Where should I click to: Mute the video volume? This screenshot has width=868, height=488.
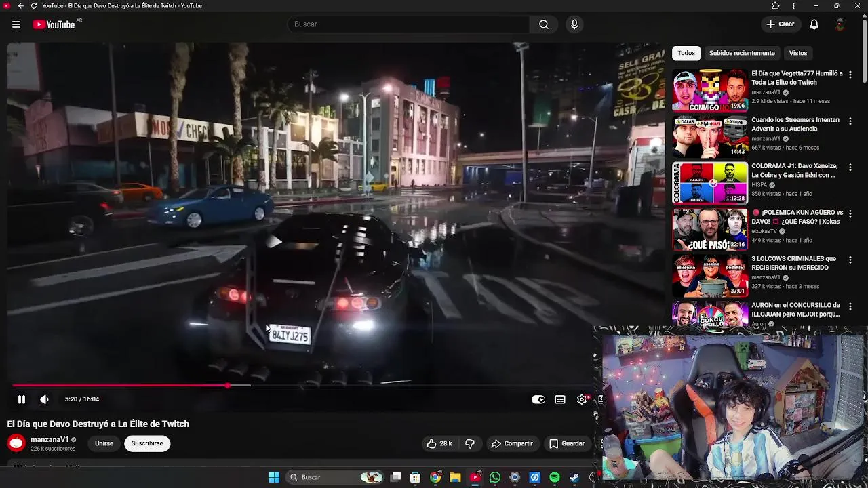pyautogui.click(x=45, y=399)
